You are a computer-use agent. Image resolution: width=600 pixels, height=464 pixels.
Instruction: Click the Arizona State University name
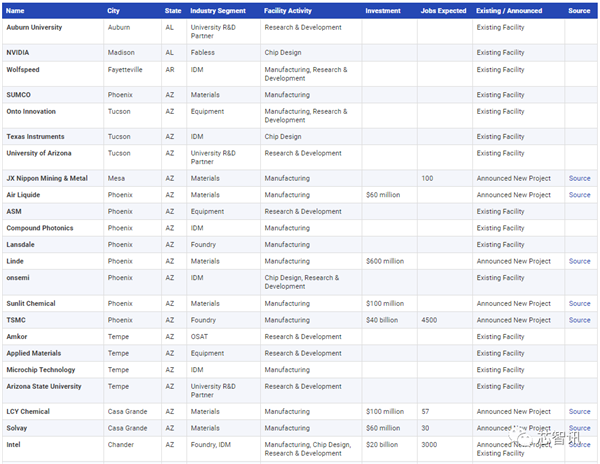(x=44, y=386)
